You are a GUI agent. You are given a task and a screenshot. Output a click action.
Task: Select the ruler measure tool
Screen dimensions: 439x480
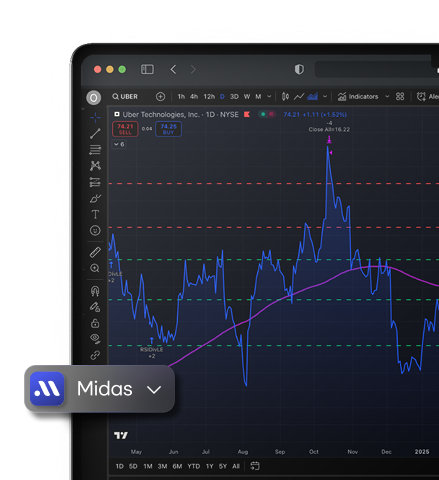pyautogui.click(x=95, y=252)
